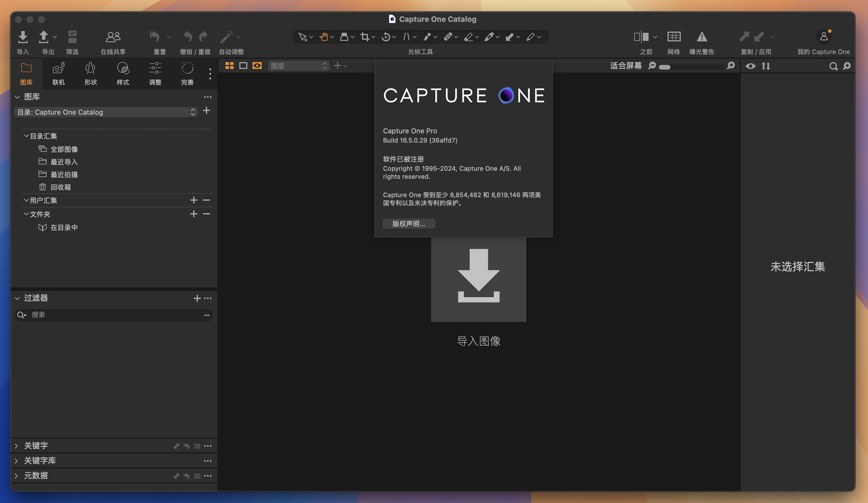Click the large 导入图像 import button
This screenshot has height=503, width=868.
click(479, 279)
